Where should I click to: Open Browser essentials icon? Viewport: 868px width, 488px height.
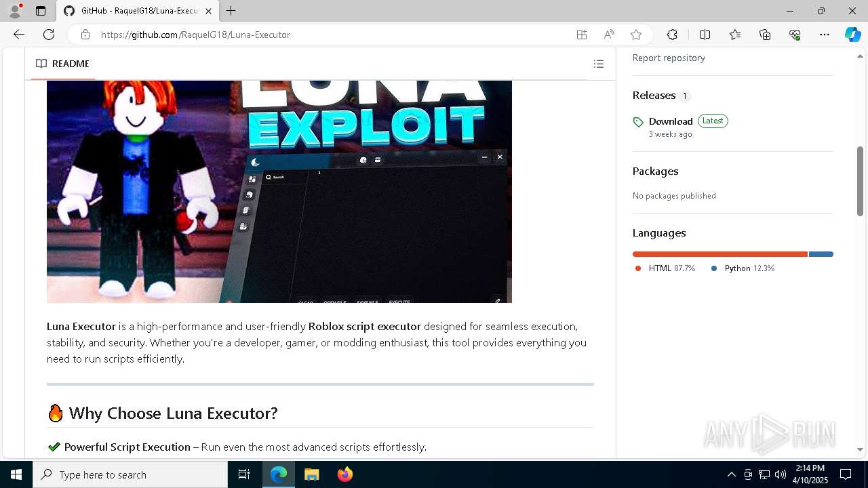point(795,35)
